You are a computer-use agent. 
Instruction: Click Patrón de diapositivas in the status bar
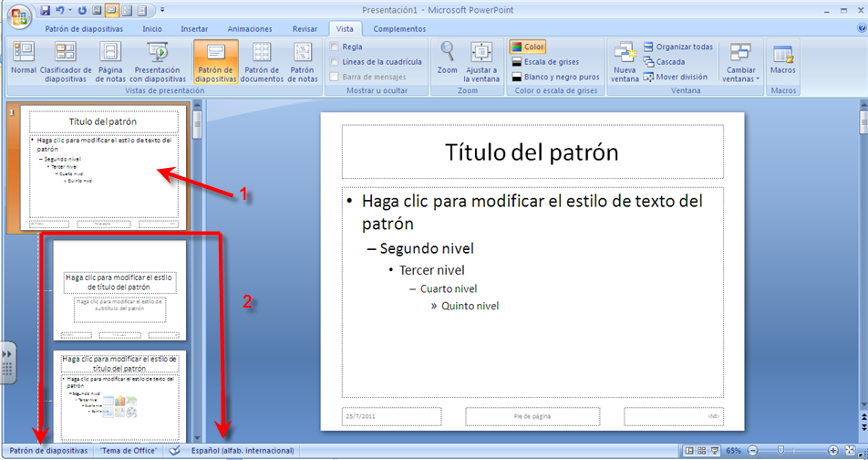(48, 451)
